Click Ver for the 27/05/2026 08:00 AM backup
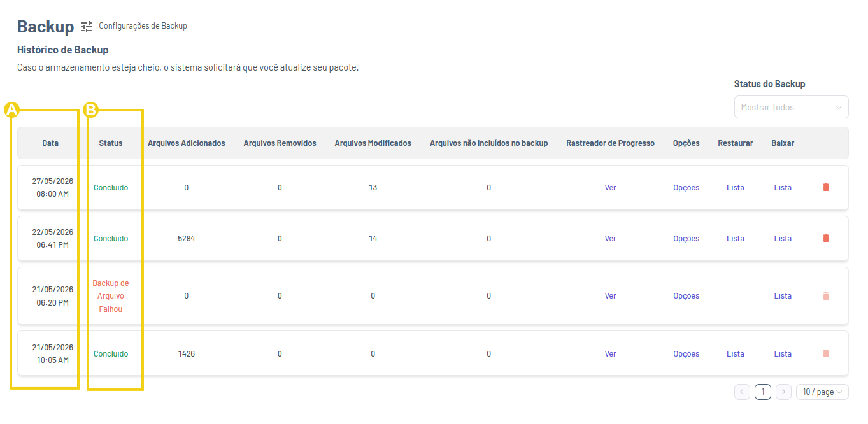Screen dimensions: 868x424 (x=610, y=188)
